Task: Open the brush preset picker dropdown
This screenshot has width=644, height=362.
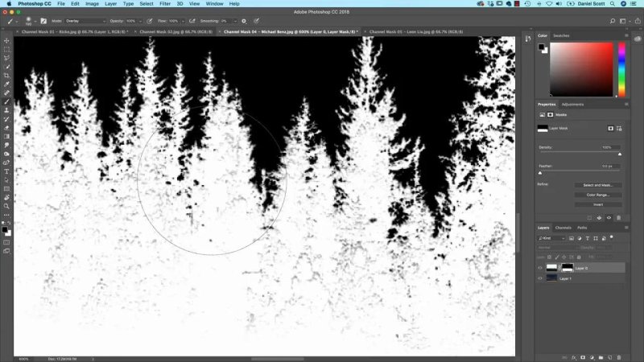Action: (x=35, y=21)
